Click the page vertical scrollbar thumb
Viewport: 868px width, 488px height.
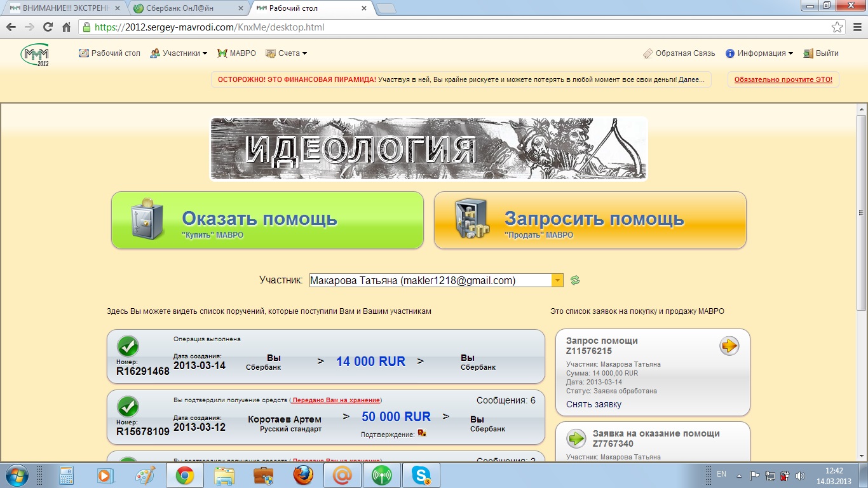click(x=862, y=213)
